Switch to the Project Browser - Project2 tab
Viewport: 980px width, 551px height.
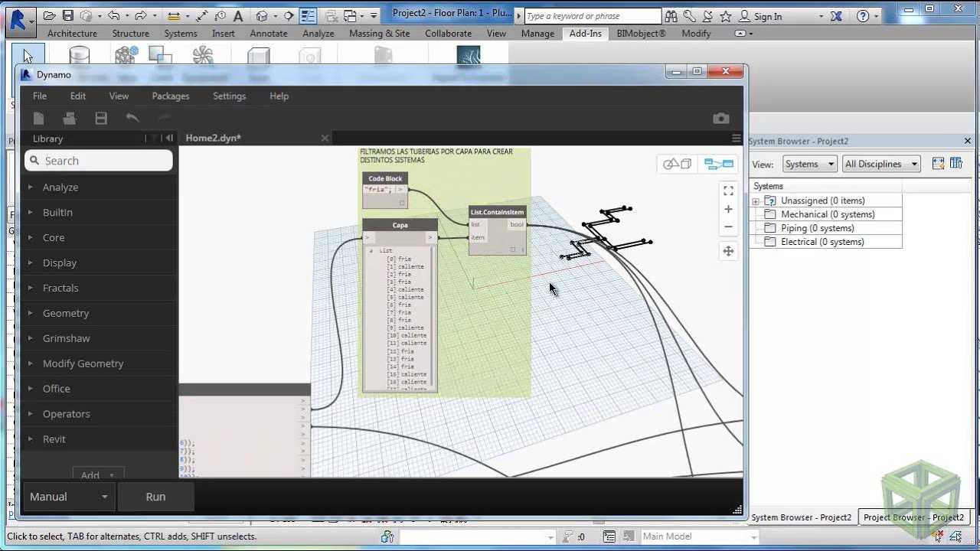coord(913,517)
